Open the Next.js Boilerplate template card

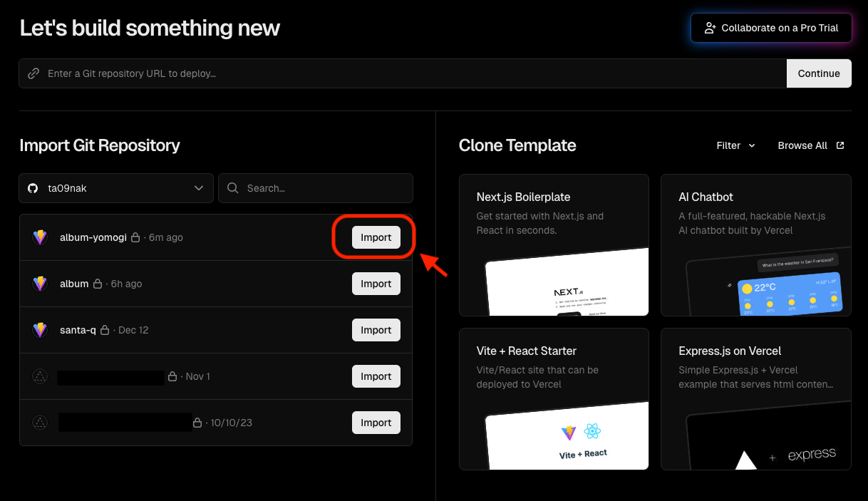tap(554, 244)
